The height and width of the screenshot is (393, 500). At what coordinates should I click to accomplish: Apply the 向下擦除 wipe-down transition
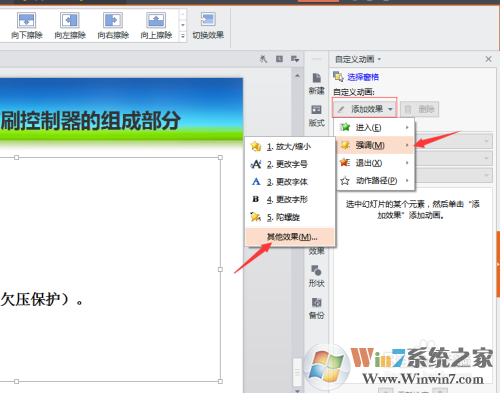(x=26, y=26)
